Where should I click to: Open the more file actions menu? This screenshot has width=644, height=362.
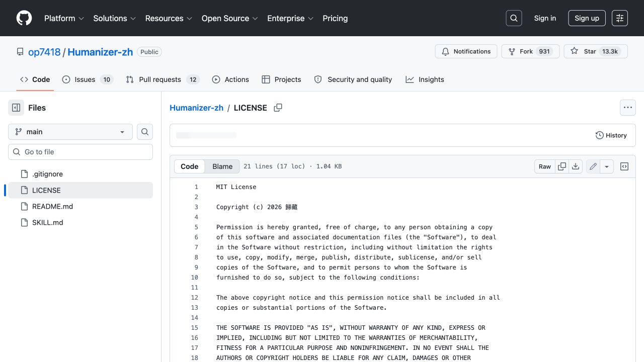[x=627, y=108]
